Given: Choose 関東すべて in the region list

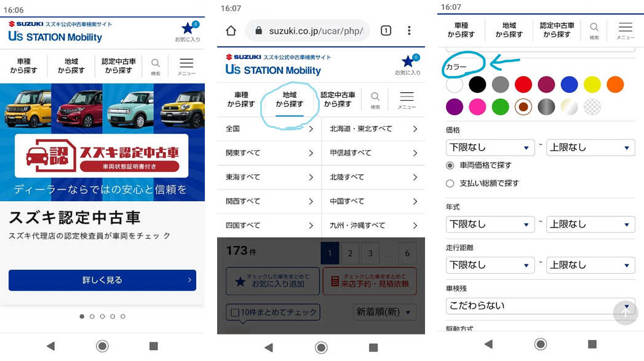Looking at the screenshot, I should click(269, 153).
